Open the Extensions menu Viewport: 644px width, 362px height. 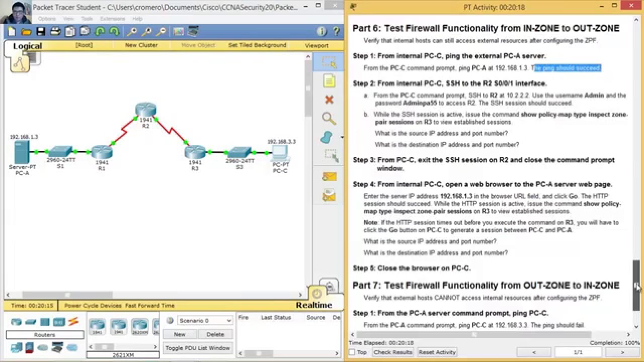(x=112, y=19)
